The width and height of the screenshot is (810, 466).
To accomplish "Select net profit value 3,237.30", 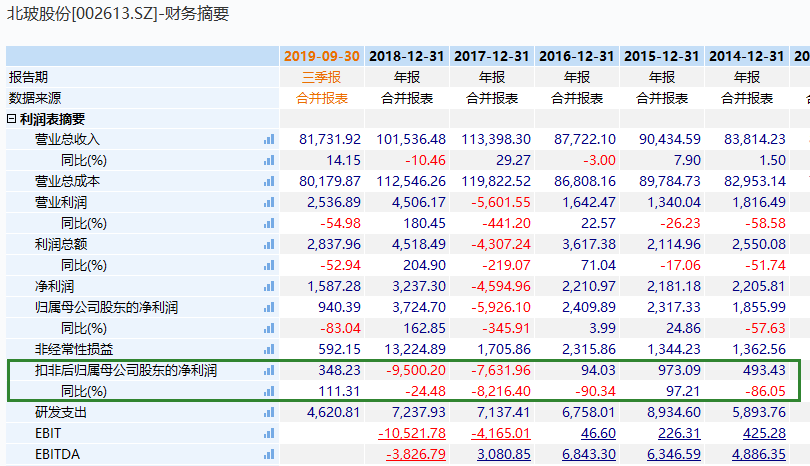I will click(x=419, y=287).
